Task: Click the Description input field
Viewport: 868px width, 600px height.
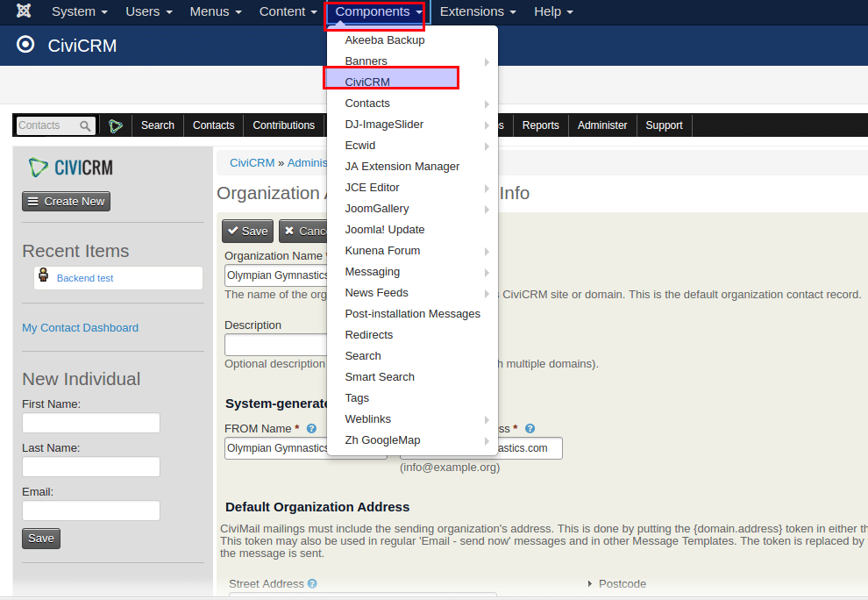Action: click(276, 345)
